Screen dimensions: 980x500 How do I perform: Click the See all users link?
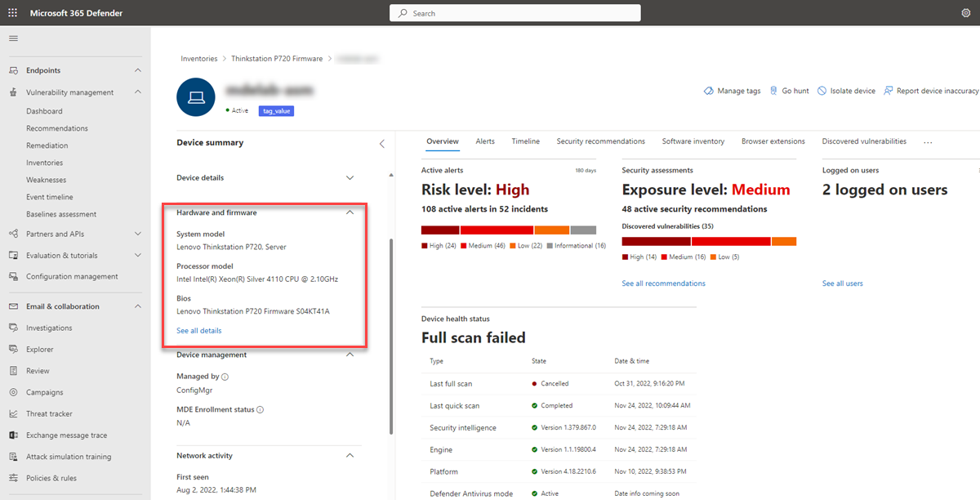point(843,283)
